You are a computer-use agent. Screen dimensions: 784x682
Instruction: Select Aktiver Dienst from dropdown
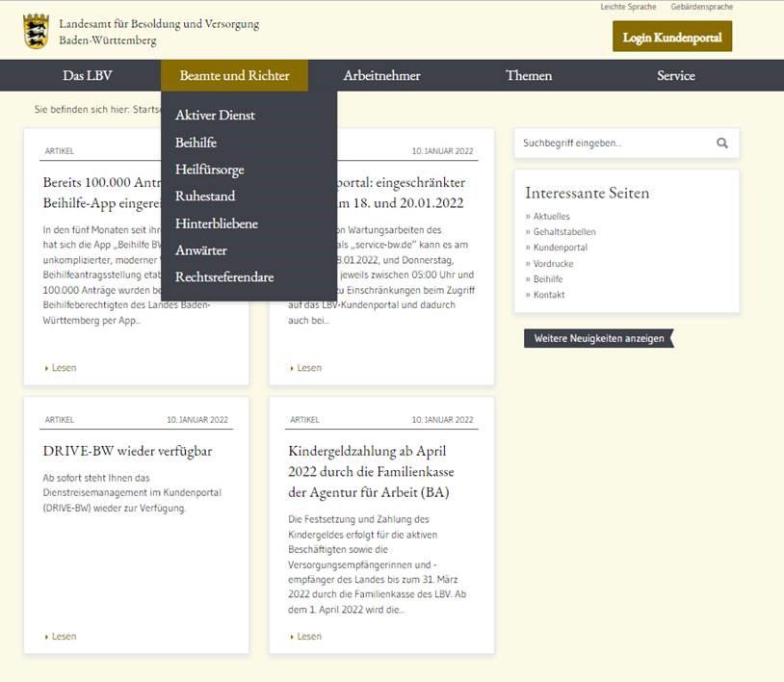tap(215, 116)
